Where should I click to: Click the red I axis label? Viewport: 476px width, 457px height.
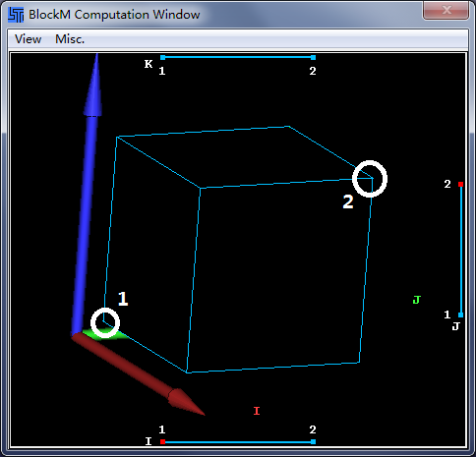click(x=257, y=411)
